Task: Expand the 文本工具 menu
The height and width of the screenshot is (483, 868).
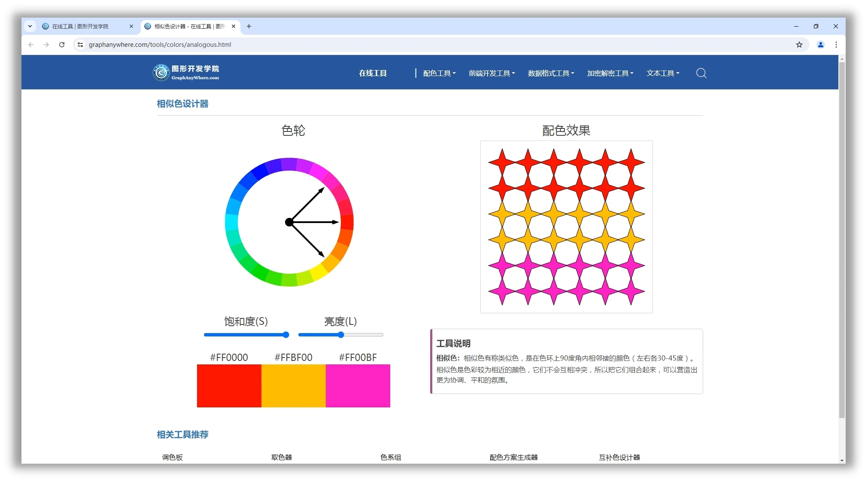Action: 663,73
